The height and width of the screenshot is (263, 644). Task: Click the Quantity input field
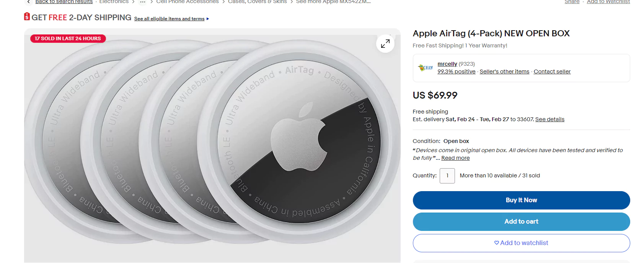click(x=447, y=175)
